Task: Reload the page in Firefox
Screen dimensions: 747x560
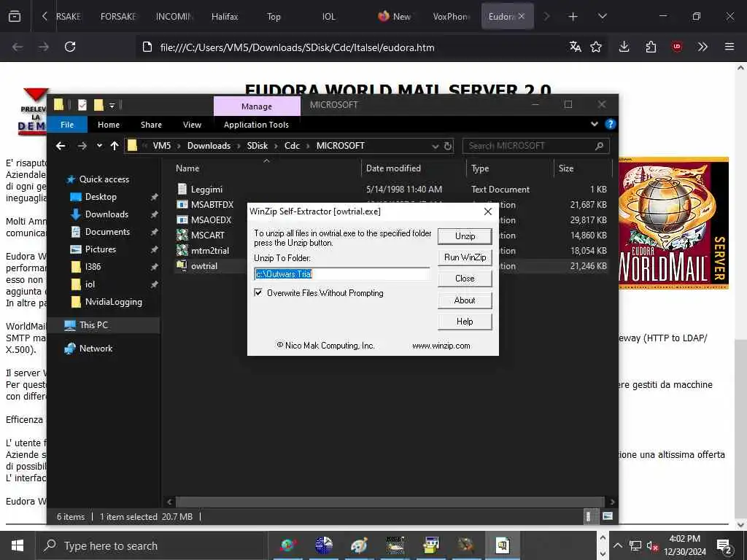Action: click(x=70, y=47)
